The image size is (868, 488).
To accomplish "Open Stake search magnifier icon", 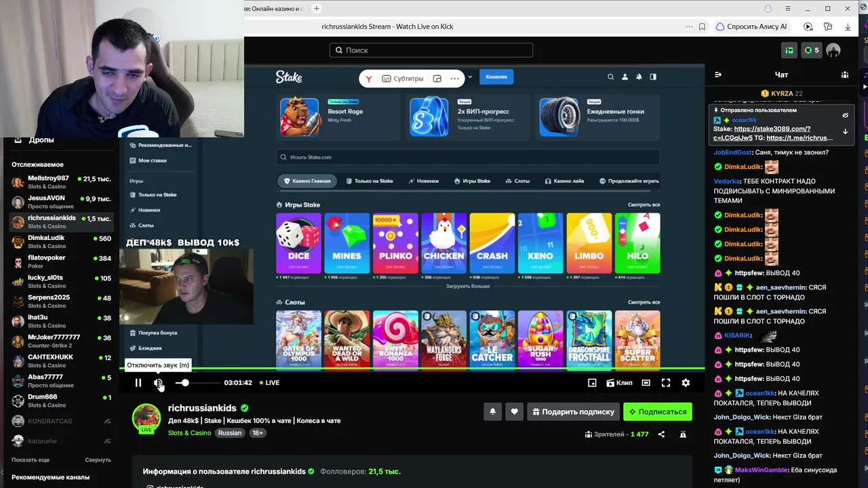I will click(610, 77).
